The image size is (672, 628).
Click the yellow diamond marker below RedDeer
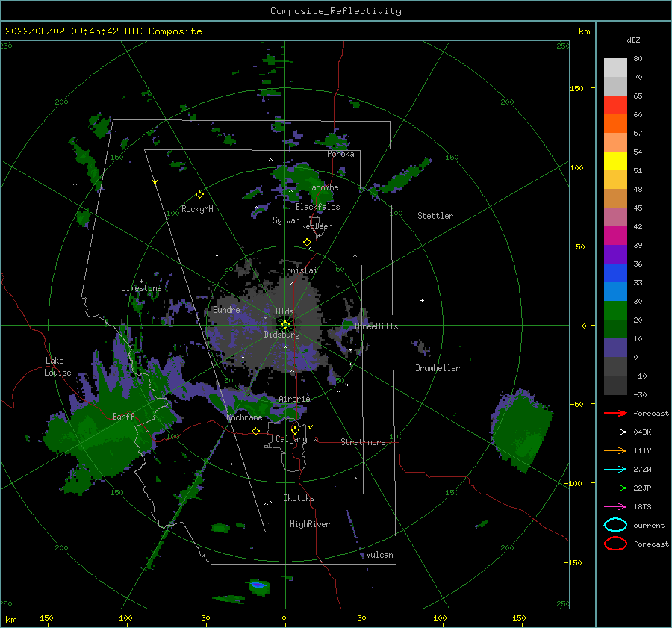(x=308, y=243)
